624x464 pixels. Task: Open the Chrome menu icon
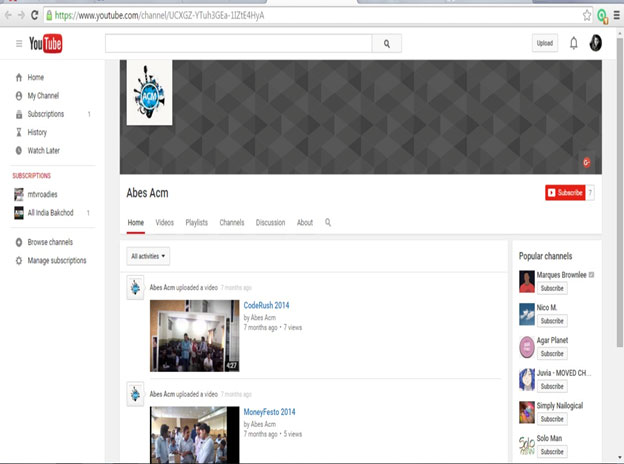(616, 16)
